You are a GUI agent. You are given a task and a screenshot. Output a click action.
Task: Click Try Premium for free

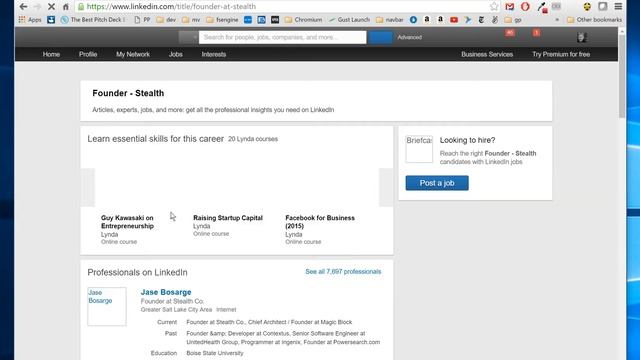tap(561, 54)
